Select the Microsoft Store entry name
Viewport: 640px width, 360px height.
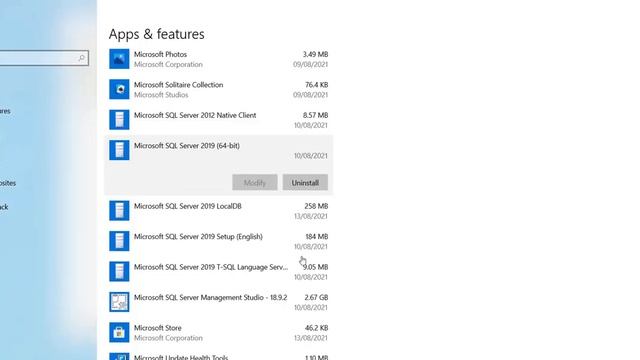click(158, 328)
